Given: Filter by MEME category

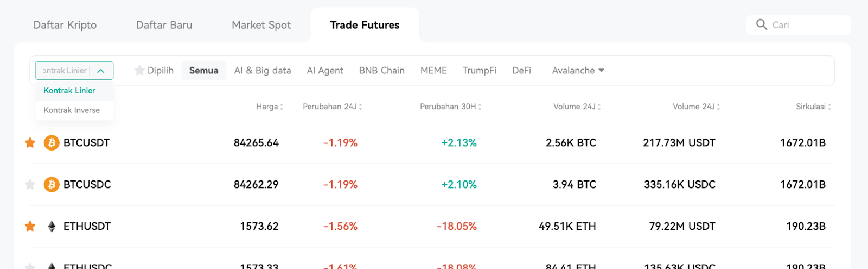Looking at the screenshot, I should pos(433,71).
